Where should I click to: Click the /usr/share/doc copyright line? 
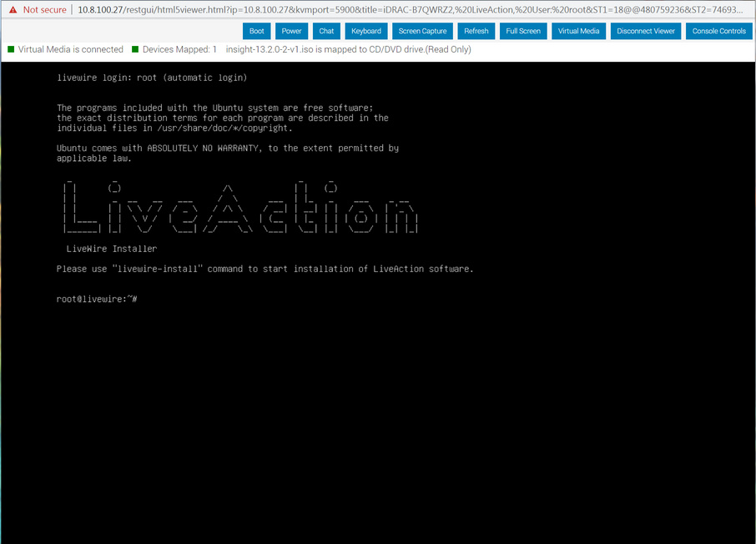pyautogui.click(x=174, y=128)
